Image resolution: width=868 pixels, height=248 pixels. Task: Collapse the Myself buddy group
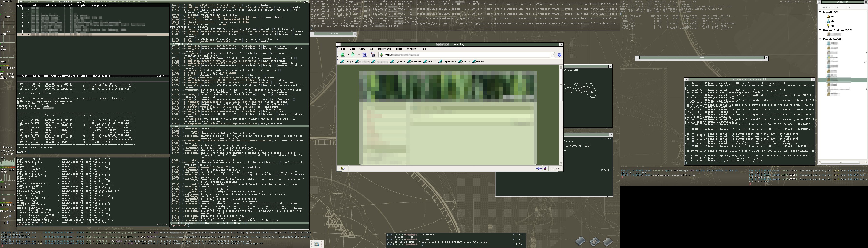click(x=820, y=12)
